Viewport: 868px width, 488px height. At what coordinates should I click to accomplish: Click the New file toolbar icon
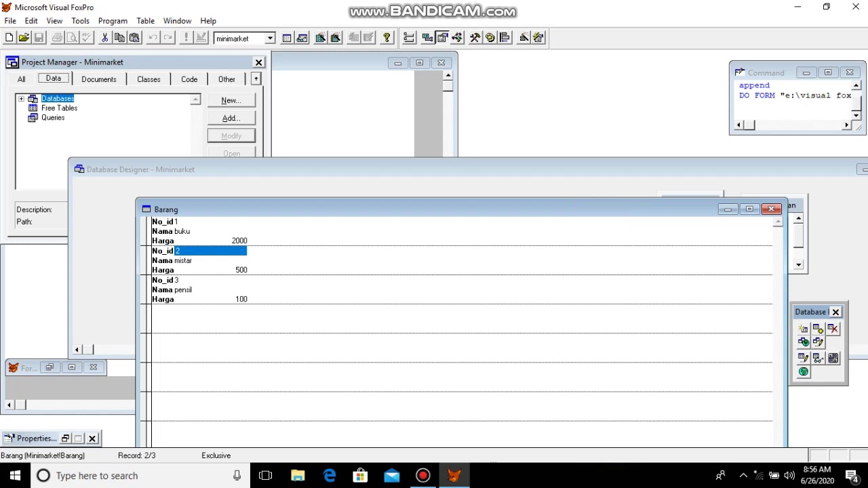9,38
